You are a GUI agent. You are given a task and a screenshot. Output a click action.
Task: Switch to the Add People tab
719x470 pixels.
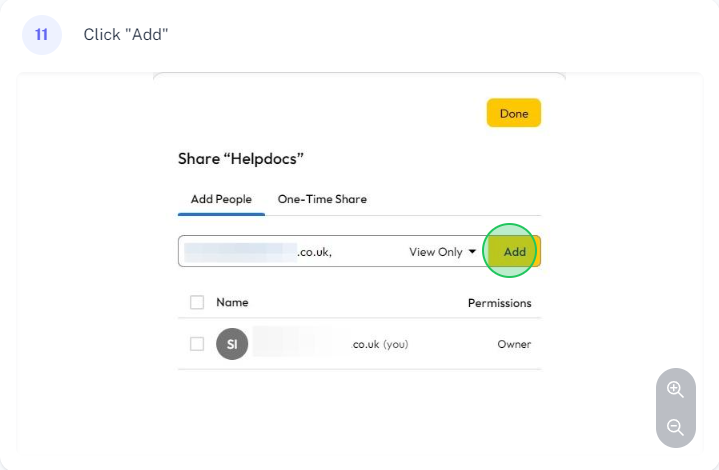221,199
